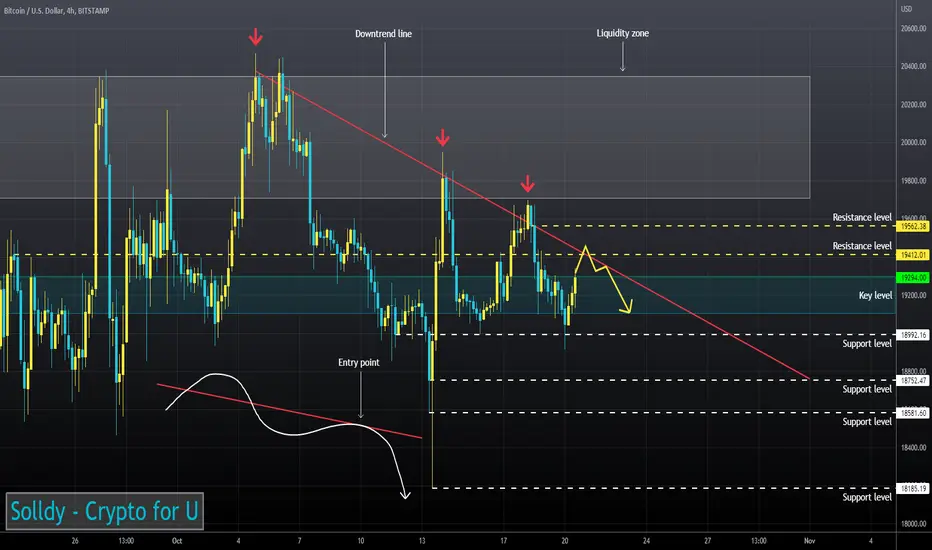
Task: Click the green 19294.00 current price tag
Action: pos(912,278)
